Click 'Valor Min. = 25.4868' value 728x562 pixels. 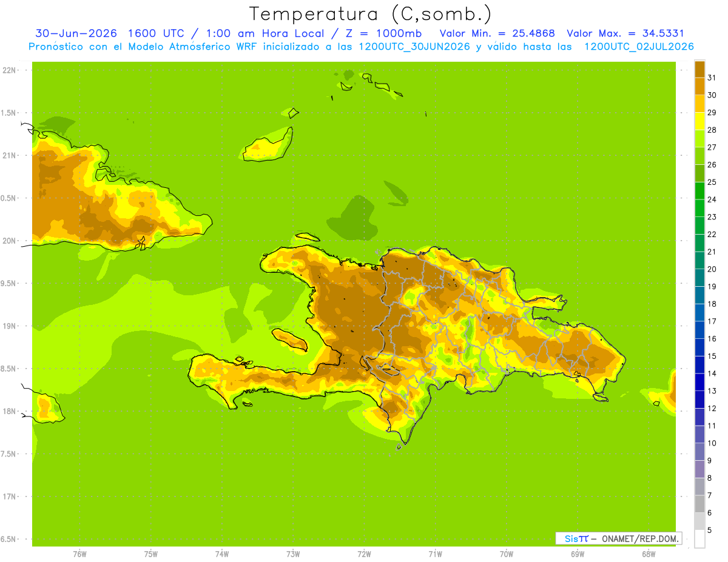tap(497, 33)
